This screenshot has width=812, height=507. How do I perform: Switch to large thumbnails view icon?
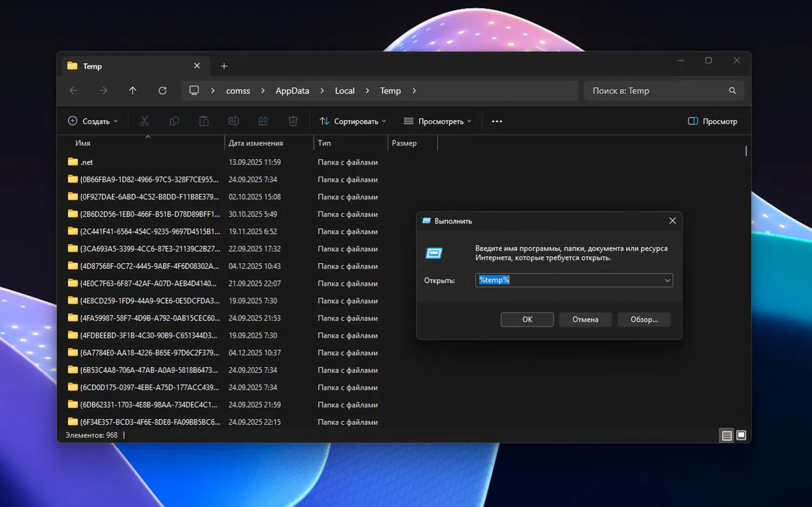pos(742,435)
